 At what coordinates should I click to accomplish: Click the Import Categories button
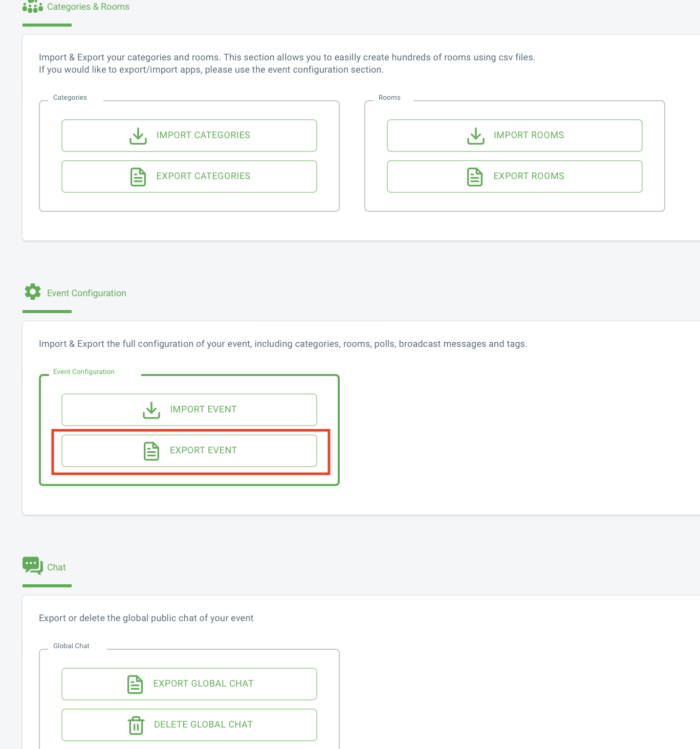click(x=189, y=136)
